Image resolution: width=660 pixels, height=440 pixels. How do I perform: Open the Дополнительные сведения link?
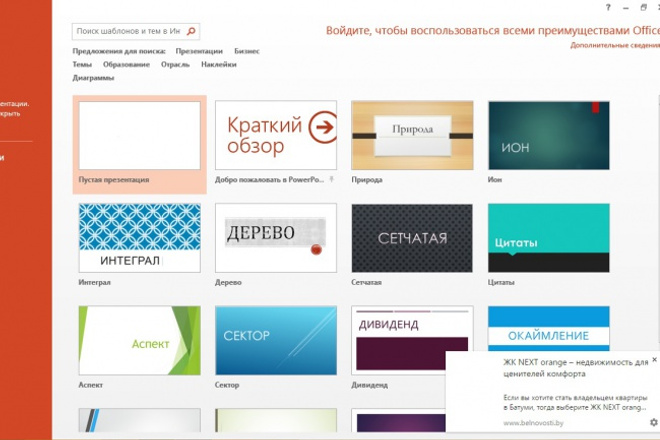point(615,45)
